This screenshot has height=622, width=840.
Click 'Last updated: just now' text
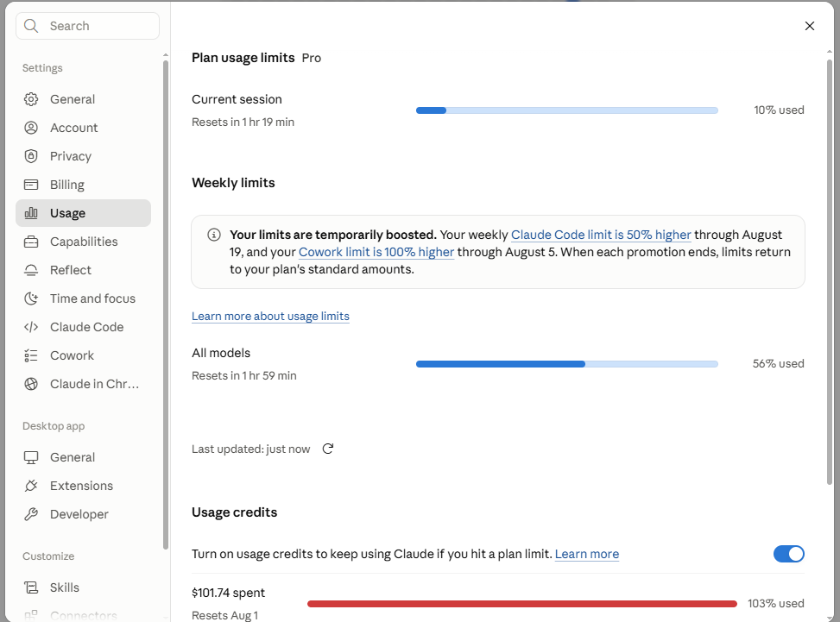click(x=250, y=449)
